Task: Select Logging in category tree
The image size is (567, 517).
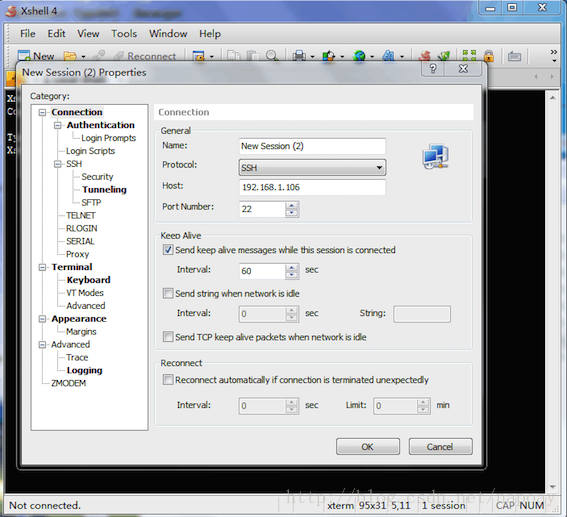Action: [x=85, y=370]
